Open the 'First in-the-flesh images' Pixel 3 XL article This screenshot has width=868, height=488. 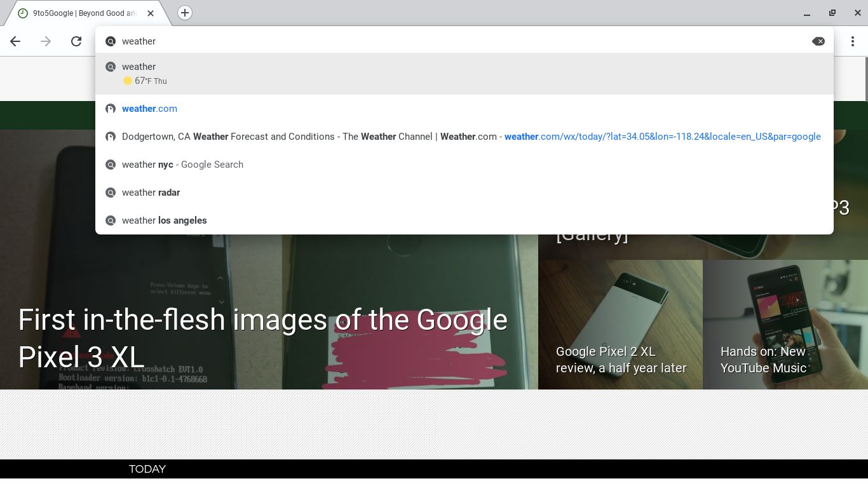(x=262, y=339)
